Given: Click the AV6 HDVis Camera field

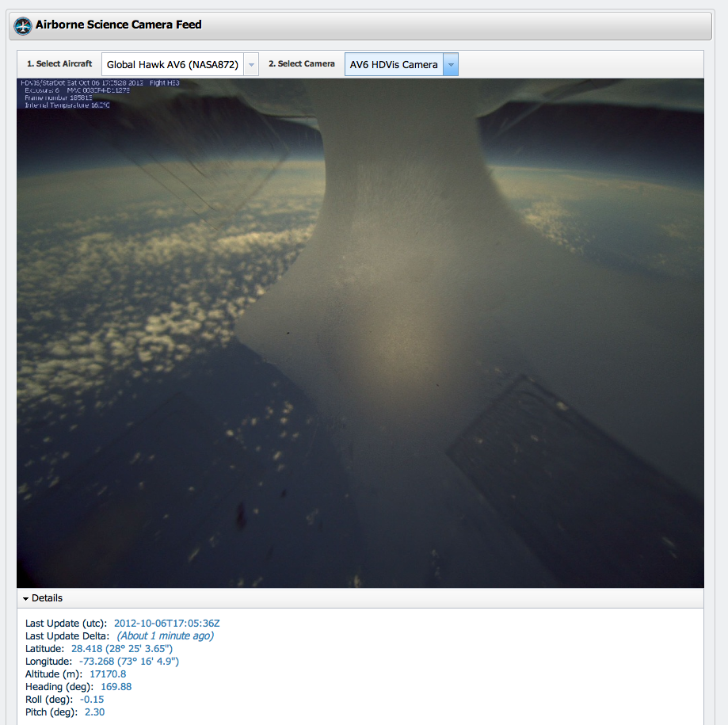Looking at the screenshot, I should (x=394, y=65).
